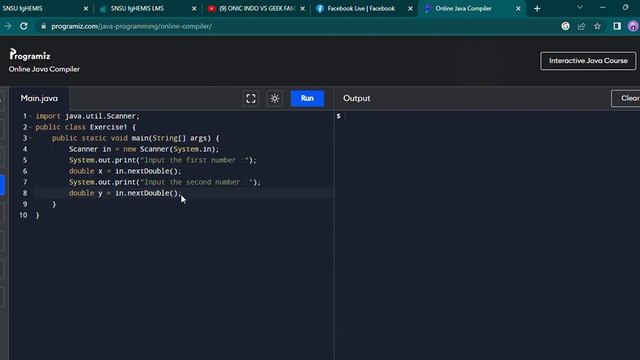View site security lock info

[x=43, y=26]
